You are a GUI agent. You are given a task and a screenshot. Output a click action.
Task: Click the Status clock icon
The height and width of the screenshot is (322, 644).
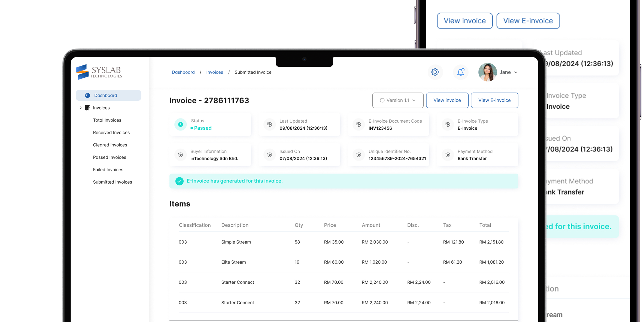[180, 124]
